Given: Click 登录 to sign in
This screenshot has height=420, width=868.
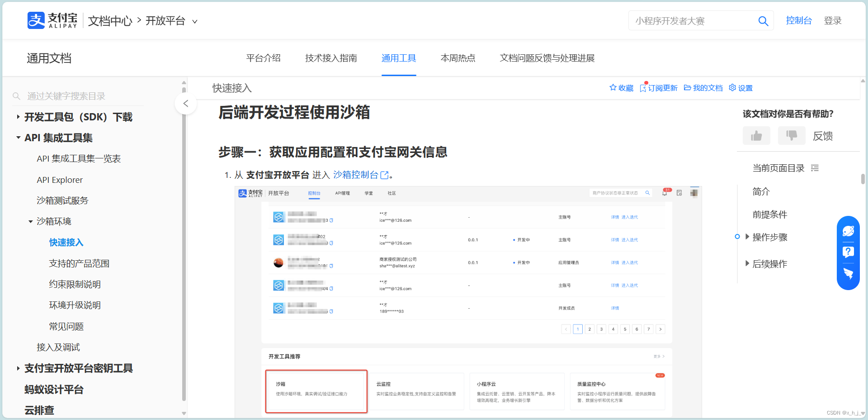Looking at the screenshot, I should point(833,20).
